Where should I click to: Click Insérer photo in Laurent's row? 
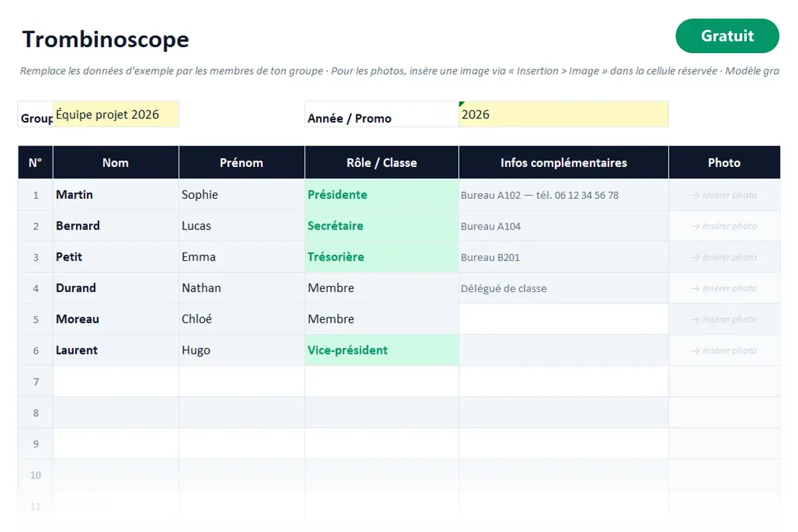pyautogui.click(x=724, y=350)
